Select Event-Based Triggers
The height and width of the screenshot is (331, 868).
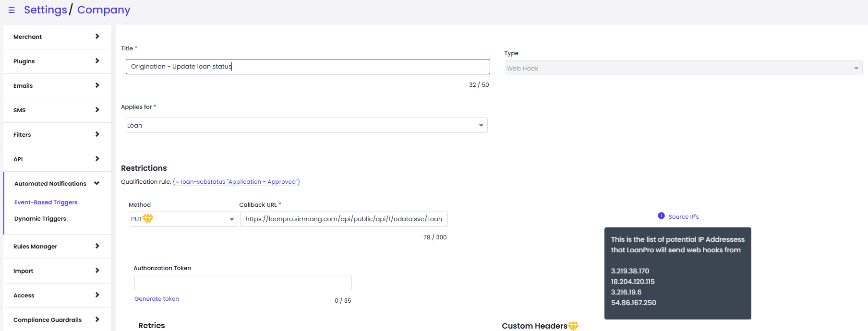tap(46, 202)
